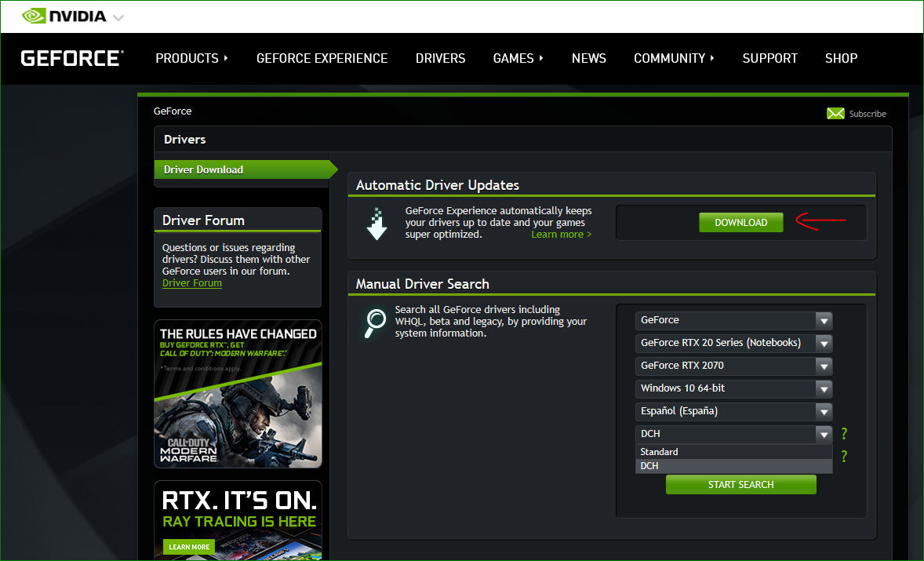The image size is (924, 561).
Task: Click the Manual Driver Search heading
Action: [x=423, y=284]
